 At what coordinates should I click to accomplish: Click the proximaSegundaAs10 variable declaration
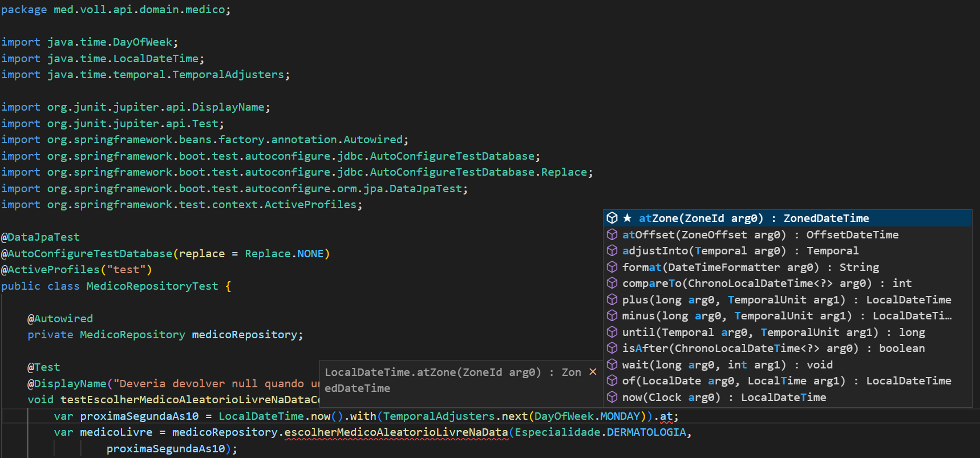point(139,416)
